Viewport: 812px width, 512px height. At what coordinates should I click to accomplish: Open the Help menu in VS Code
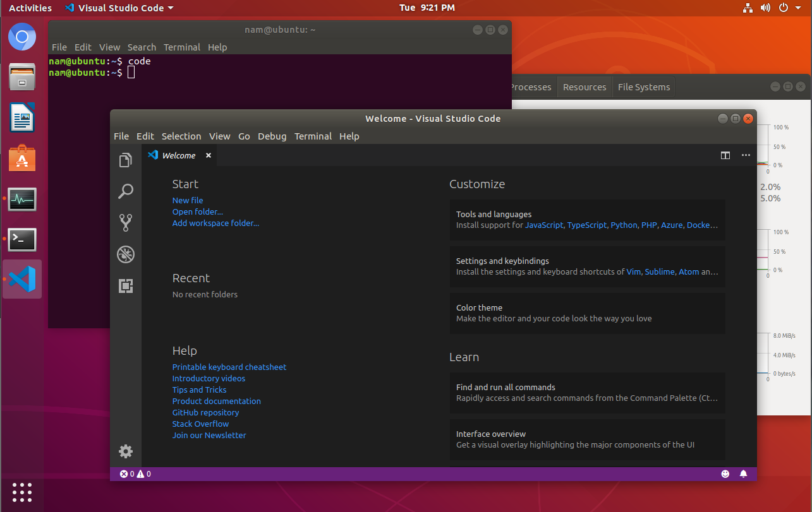349,136
